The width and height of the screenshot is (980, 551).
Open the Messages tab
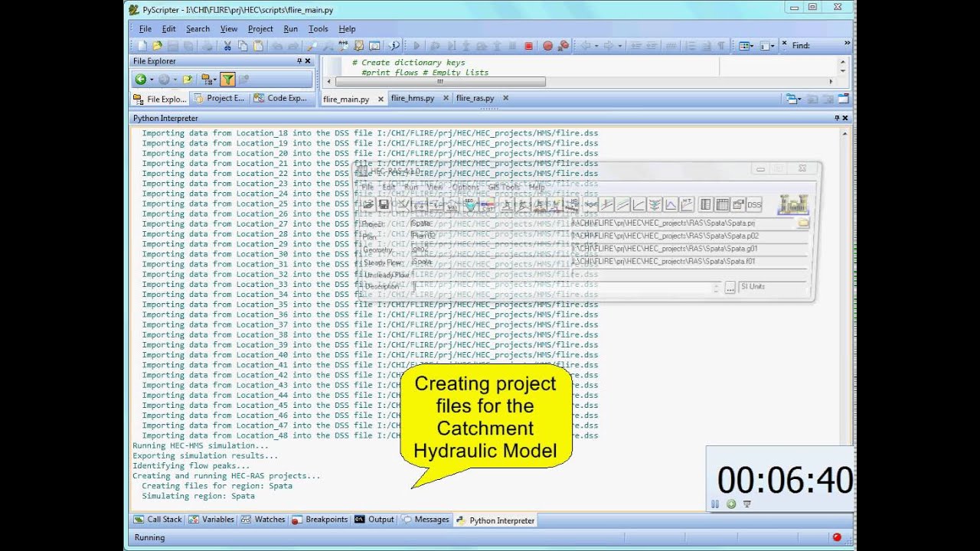(x=426, y=519)
